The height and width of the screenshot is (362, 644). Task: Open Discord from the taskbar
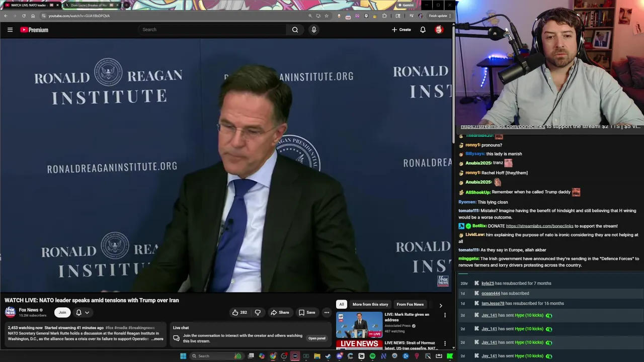(339, 356)
